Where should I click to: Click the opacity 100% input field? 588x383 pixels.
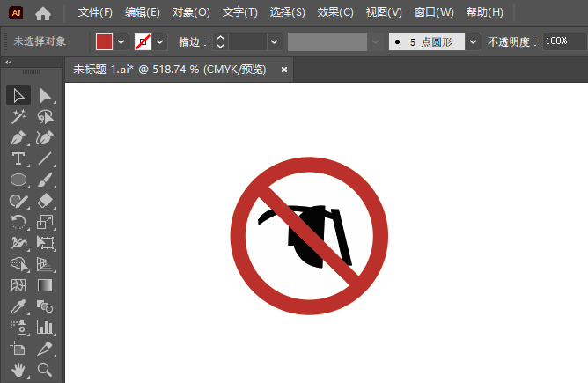click(565, 41)
